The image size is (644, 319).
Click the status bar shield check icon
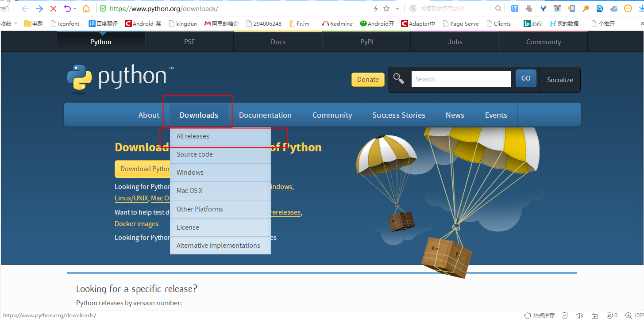[x=564, y=315]
